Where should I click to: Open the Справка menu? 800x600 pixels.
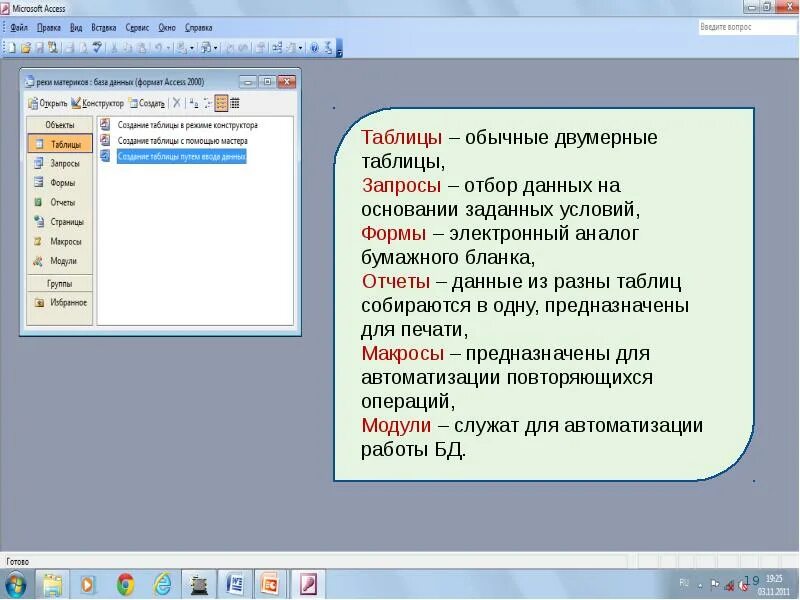(198, 28)
